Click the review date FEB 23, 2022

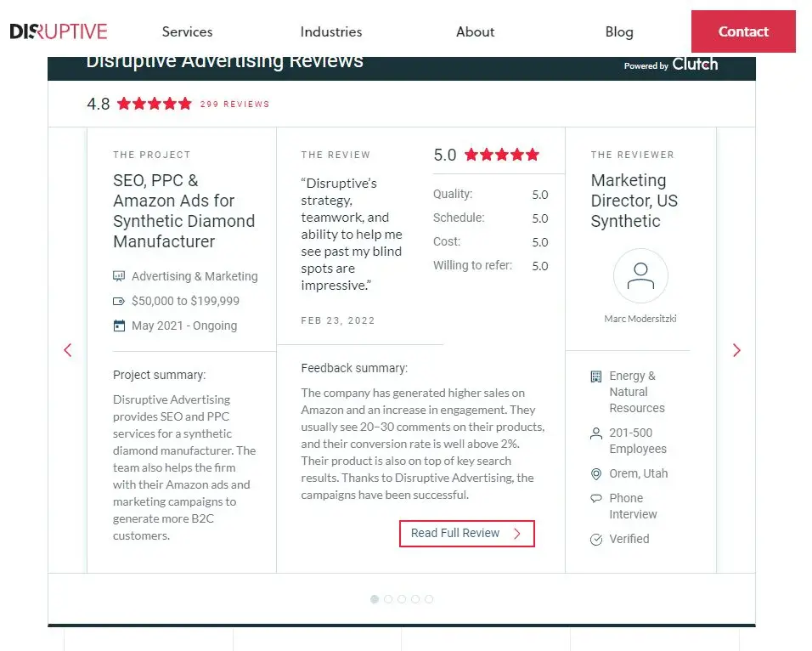click(x=338, y=321)
